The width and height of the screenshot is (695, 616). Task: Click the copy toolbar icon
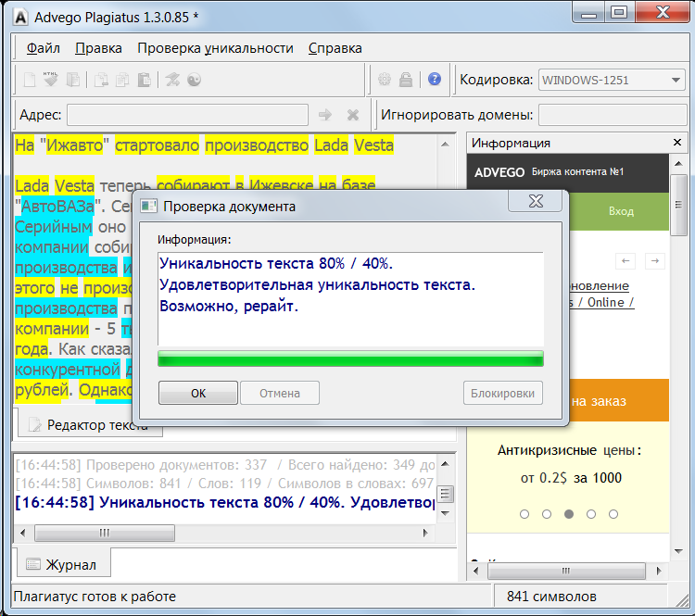tap(122, 80)
